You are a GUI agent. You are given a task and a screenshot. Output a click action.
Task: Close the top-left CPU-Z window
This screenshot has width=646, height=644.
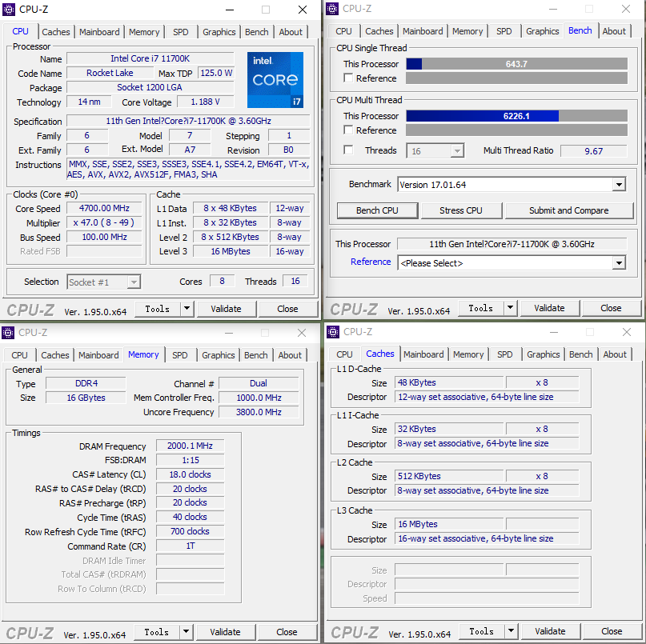(303, 10)
